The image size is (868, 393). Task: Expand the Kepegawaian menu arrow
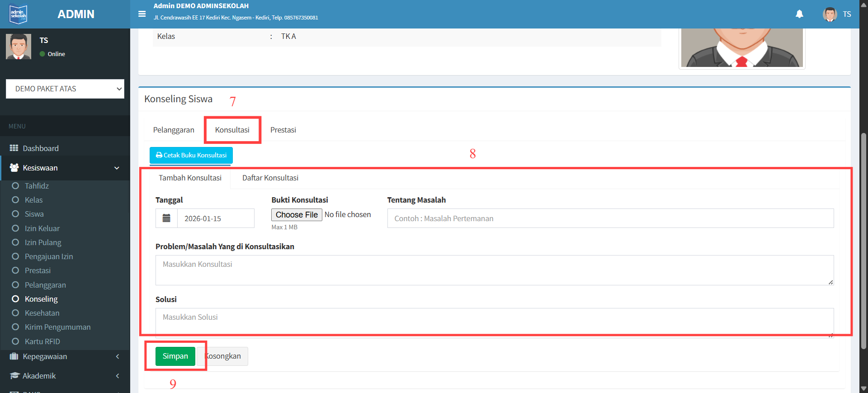(118, 356)
